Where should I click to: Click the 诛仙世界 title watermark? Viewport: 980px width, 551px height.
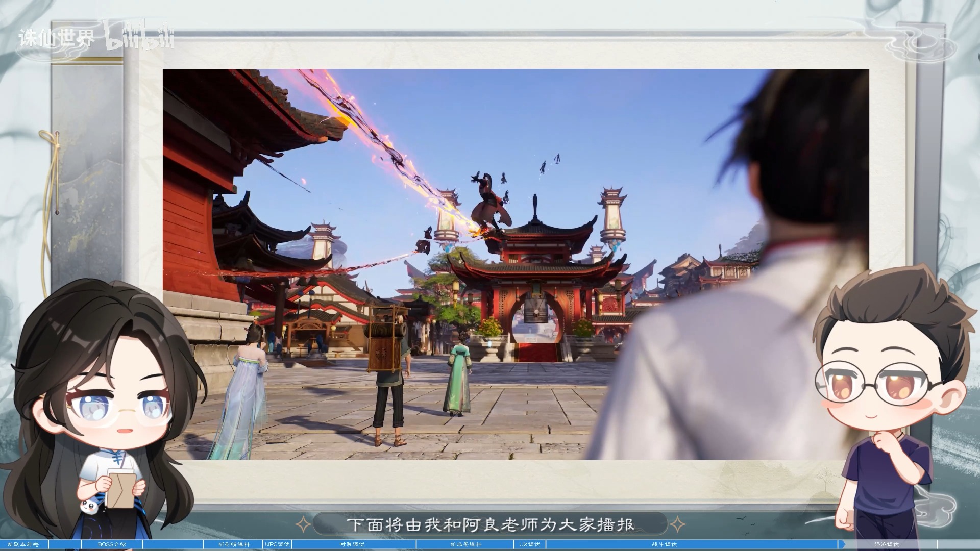(x=56, y=38)
